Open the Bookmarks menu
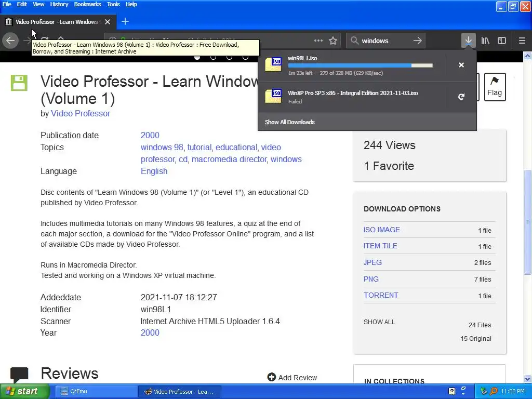 [87, 4]
